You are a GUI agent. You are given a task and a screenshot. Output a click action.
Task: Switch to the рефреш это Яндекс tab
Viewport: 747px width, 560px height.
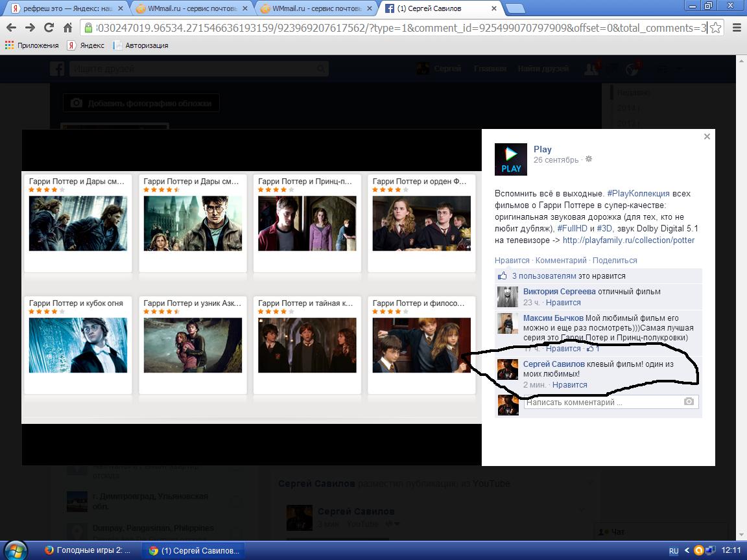(x=67, y=8)
